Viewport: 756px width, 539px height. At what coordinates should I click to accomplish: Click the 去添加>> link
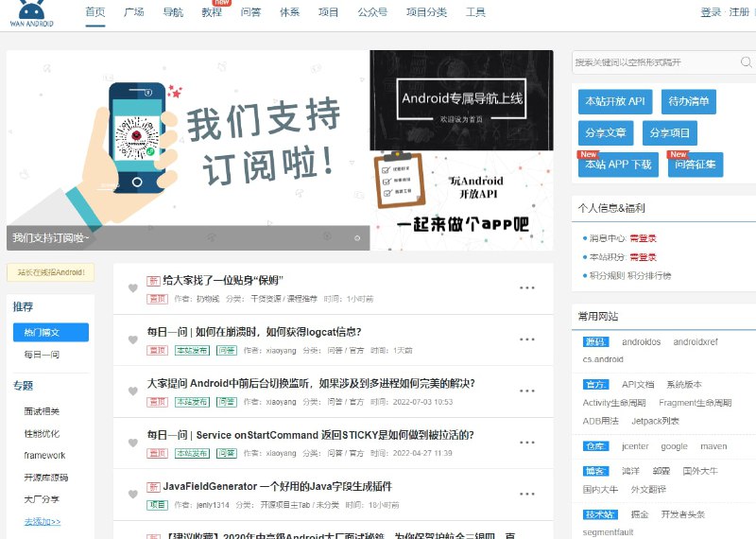click(43, 522)
